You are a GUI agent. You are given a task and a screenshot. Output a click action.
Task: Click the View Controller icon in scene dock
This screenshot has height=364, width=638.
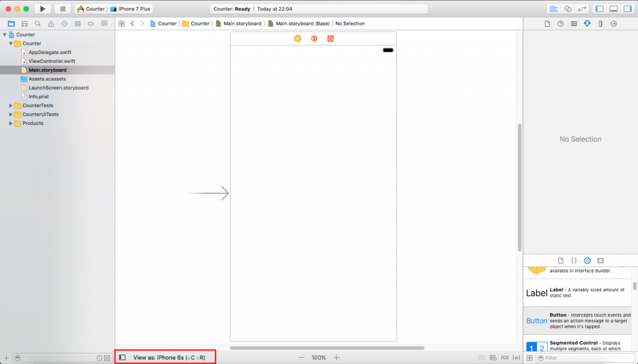(x=297, y=39)
